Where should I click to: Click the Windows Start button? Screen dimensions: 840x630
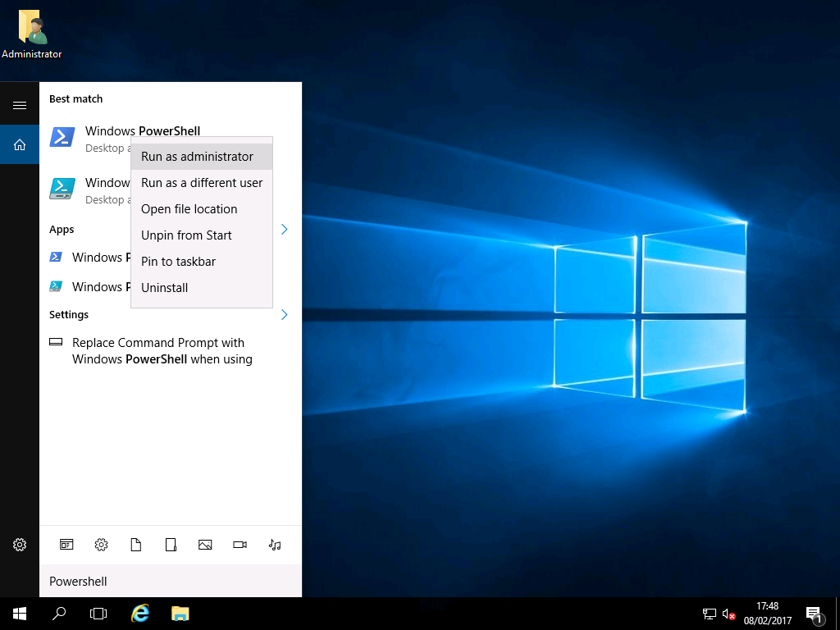[x=20, y=614]
